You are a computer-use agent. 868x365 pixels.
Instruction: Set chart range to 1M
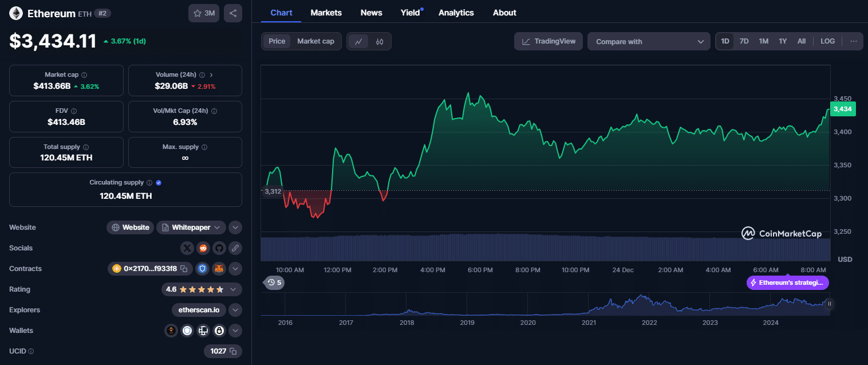click(x=763, y=41)
